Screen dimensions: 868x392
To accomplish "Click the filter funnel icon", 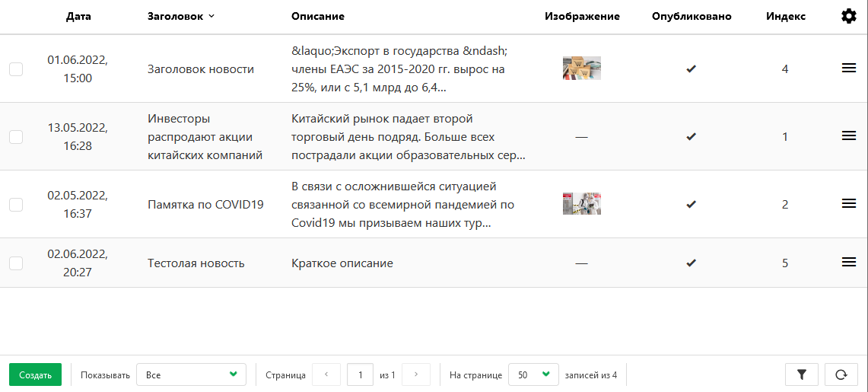I will 801,374.
